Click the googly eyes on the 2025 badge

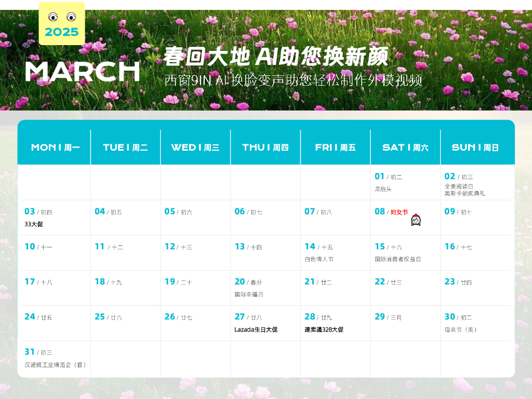(62, 17)
